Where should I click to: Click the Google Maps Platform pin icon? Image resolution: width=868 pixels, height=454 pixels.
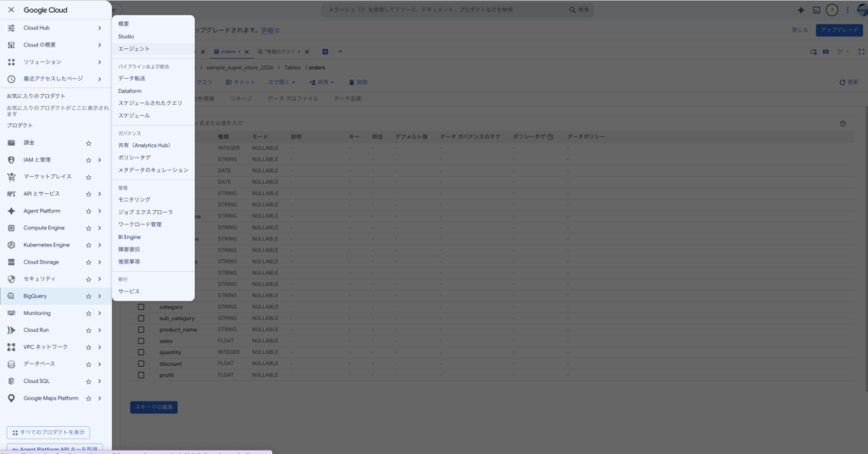11,398
